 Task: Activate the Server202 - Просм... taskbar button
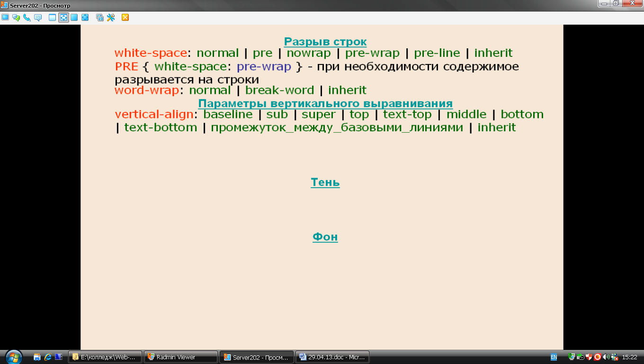257,357
